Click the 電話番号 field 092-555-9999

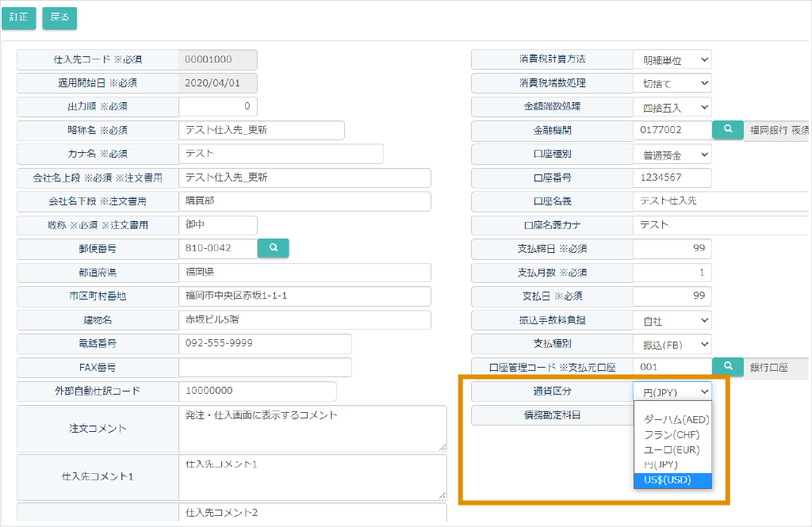point(265,343)
